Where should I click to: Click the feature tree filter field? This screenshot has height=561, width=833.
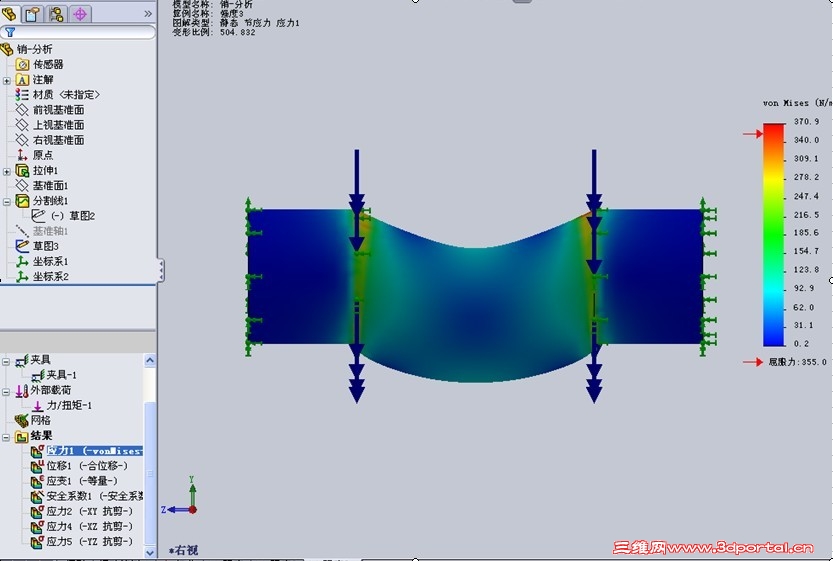78,32
